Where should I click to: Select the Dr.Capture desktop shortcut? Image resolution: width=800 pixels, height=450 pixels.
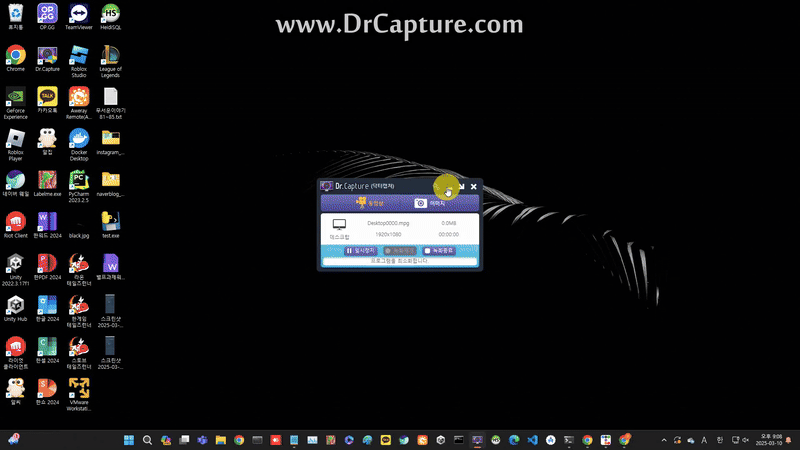pyautogui.click(x=47, y=58)
